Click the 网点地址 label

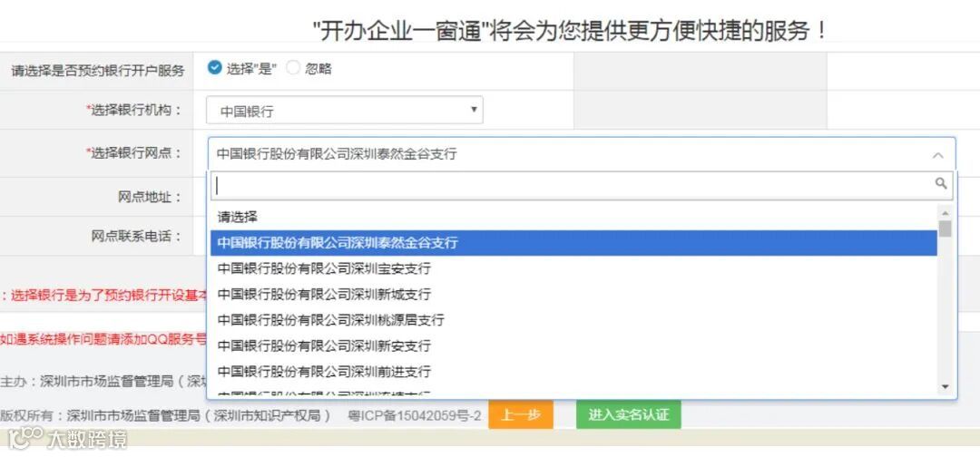pos(150,198)
